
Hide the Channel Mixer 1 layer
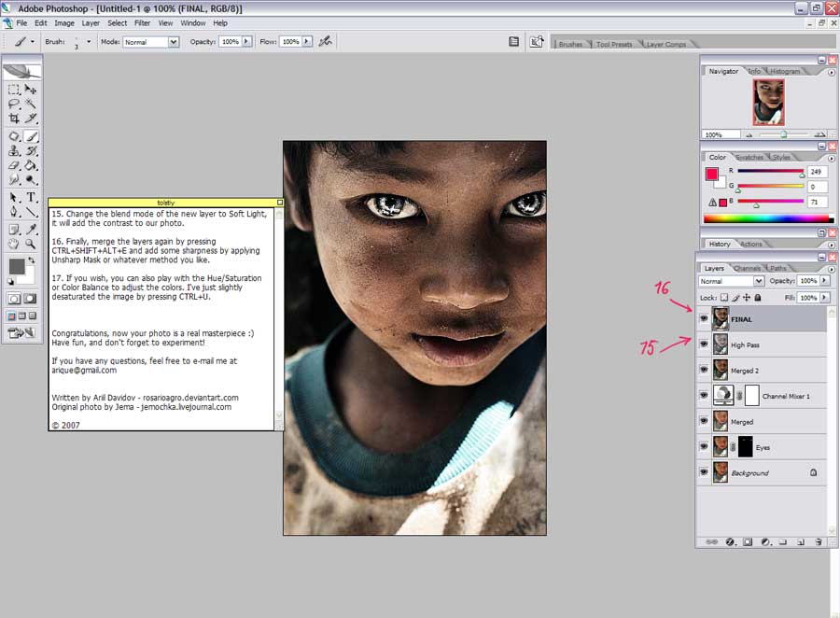pos(703,396)
